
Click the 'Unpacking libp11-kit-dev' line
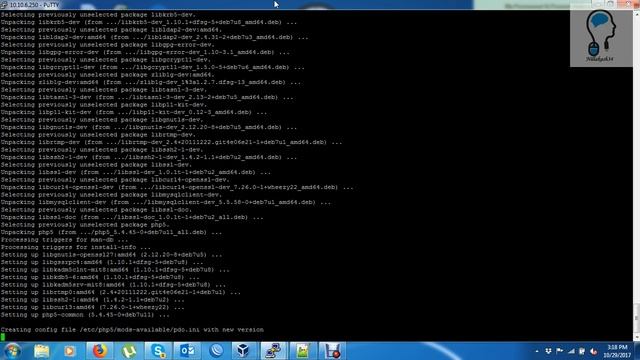134,112
